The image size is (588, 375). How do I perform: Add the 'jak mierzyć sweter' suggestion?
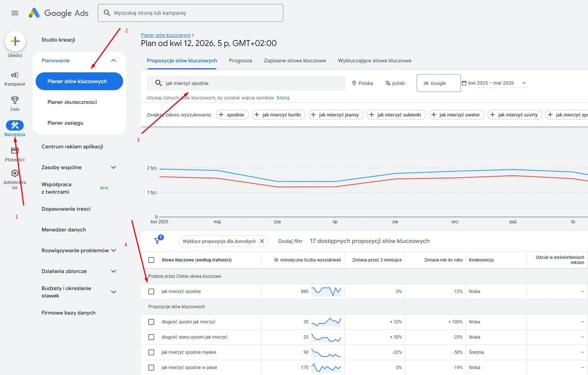pos(457,115)
